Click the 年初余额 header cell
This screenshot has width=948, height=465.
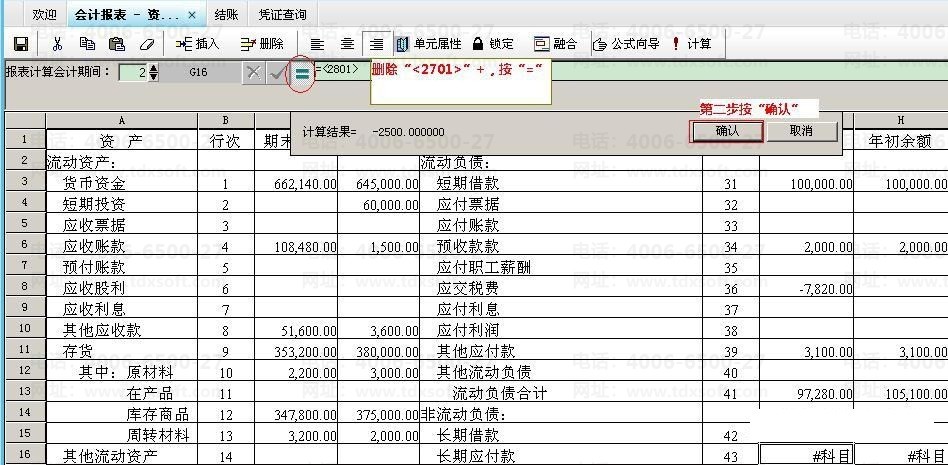pyautogui.click(x=901, y=141)
